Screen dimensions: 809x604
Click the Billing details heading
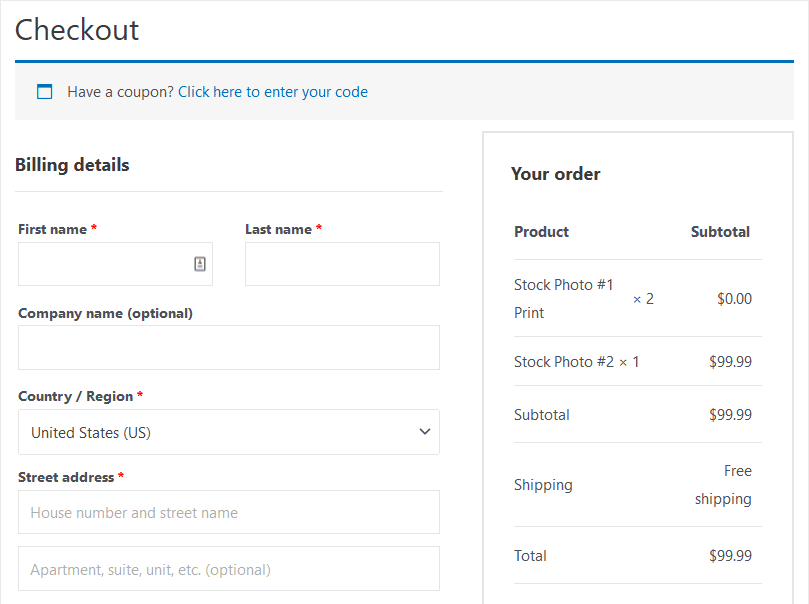click(72, 164)
